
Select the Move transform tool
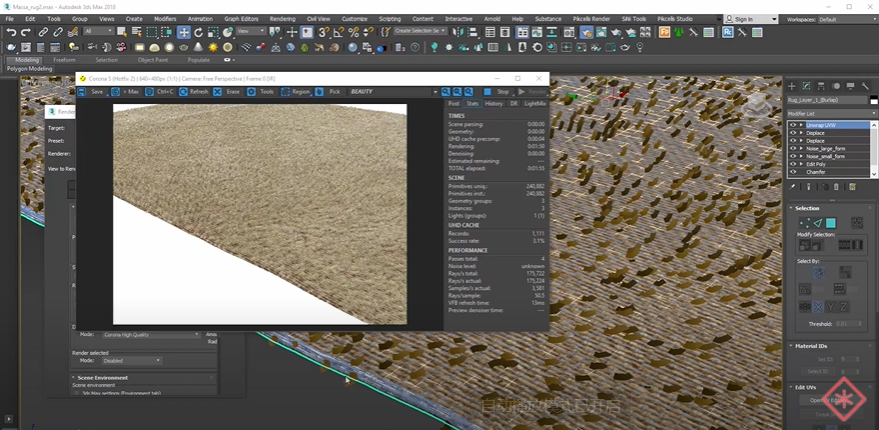184,32
